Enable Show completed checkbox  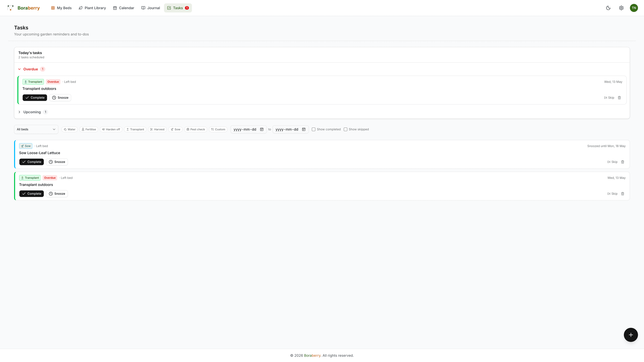point(313,129)
